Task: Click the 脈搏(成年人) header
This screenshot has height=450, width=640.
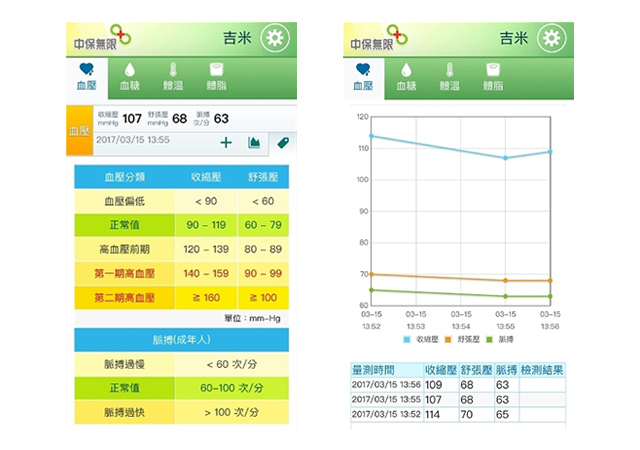Action: tap(182, 340)
